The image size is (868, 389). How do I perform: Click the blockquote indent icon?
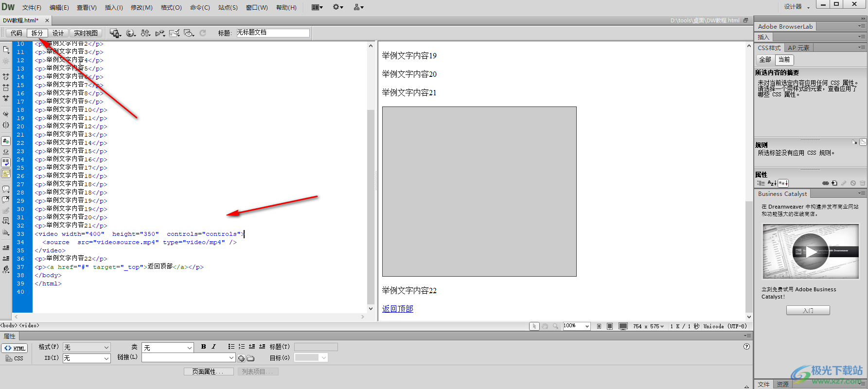[262, 347]
